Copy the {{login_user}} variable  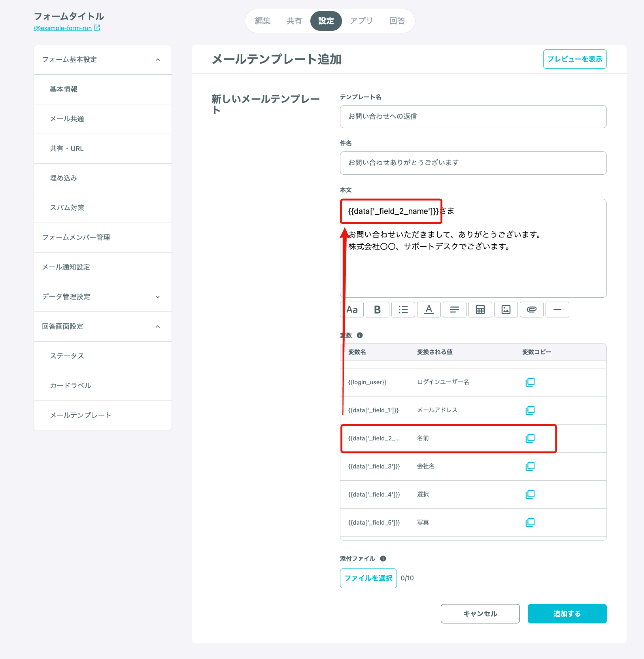(530, 382)
